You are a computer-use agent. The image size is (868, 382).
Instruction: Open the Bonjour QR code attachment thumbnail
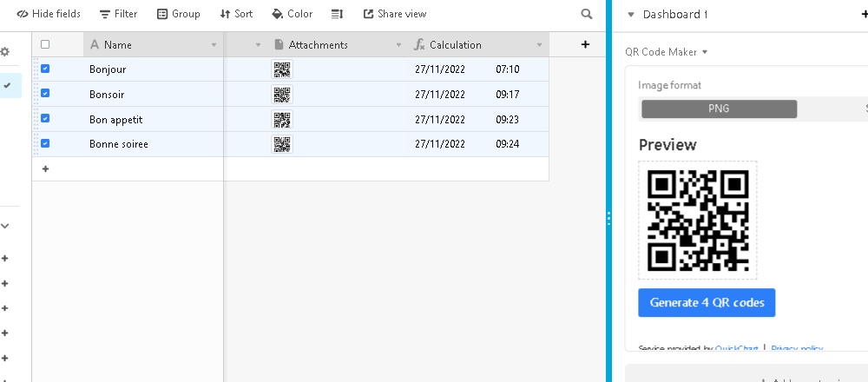click(x=282, y=69)
